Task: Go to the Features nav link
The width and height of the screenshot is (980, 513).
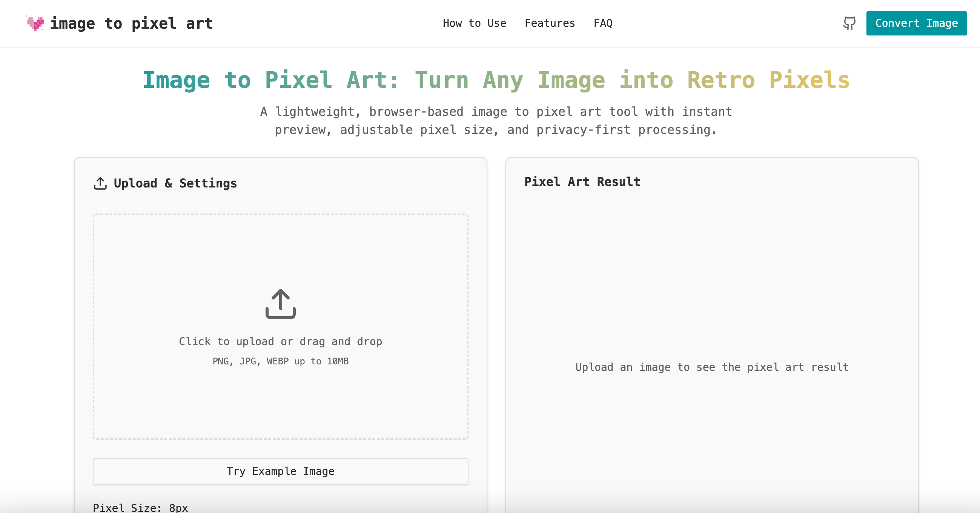Action: 550,23
